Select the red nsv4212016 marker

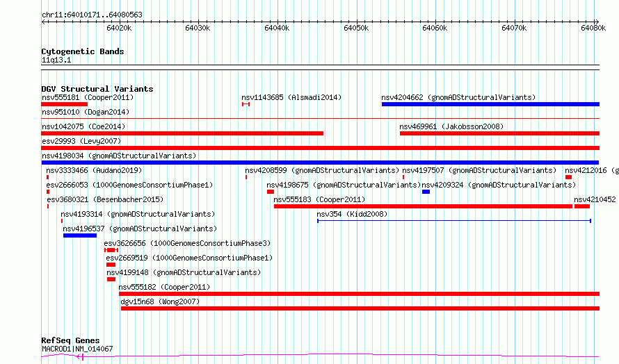click(568, 177)
